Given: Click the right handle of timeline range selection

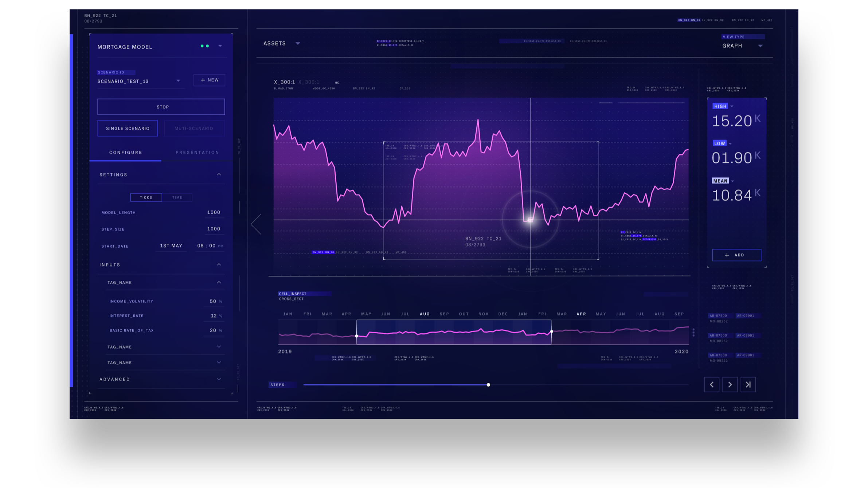Looking at the screenshot, I should tap(551, 331).
